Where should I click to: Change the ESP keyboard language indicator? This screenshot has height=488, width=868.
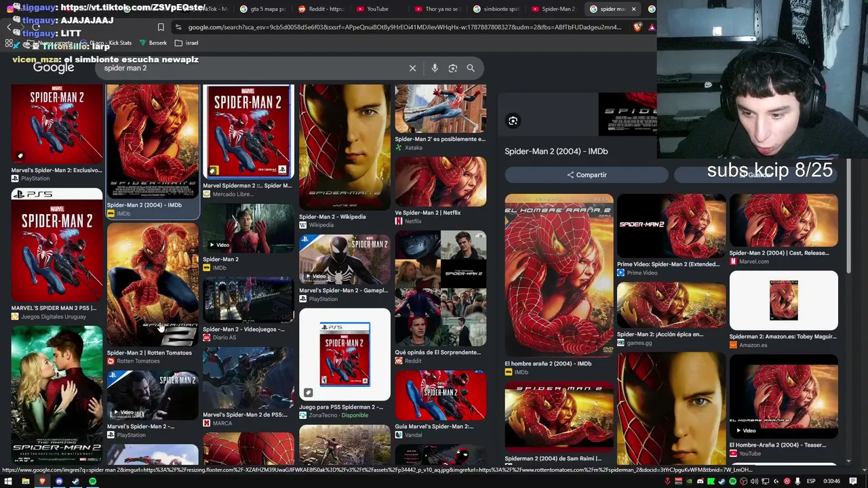tap(810, 481)
